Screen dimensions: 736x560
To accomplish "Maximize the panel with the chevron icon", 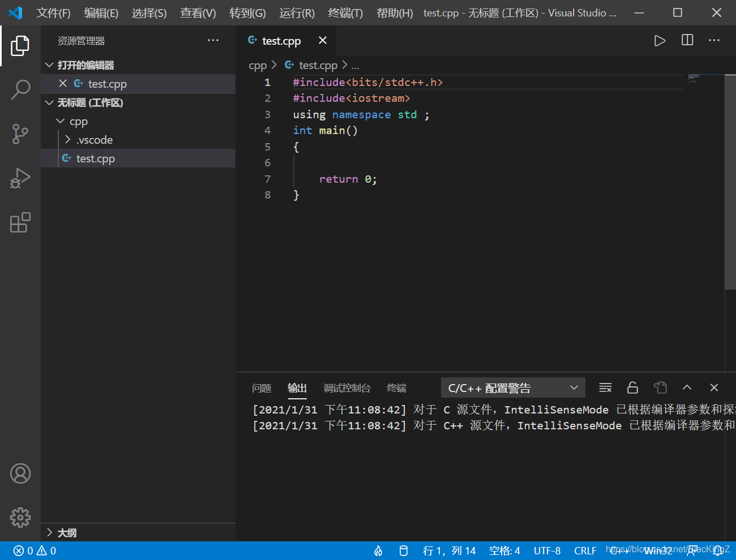I will [687, 387].
